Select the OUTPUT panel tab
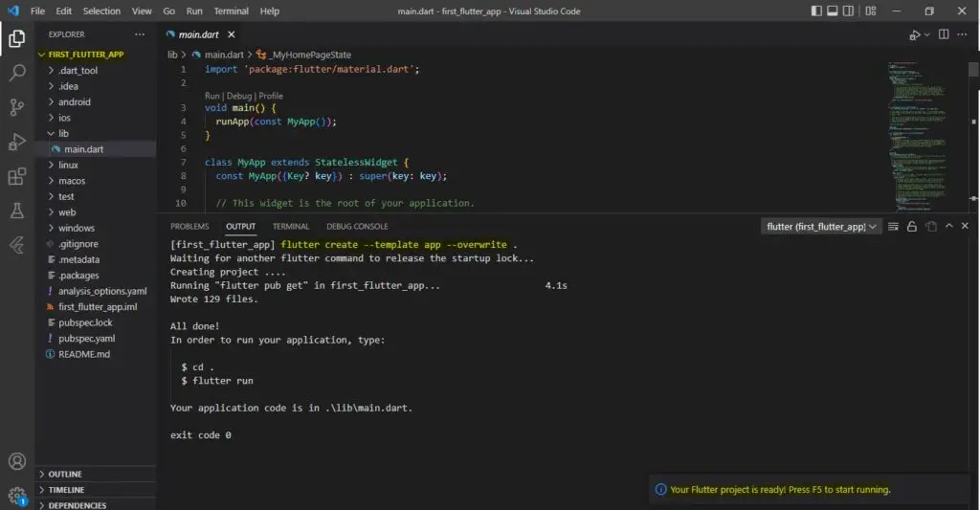 [240, 226]
